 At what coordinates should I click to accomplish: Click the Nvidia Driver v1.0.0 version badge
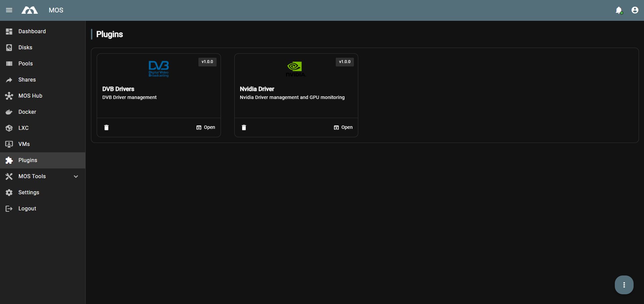pos(345,62)
